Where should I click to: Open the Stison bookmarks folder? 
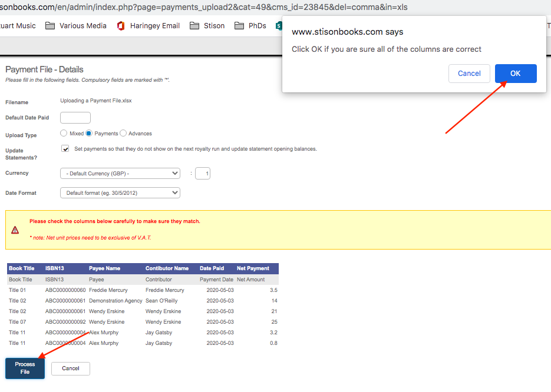coord(207,26)
